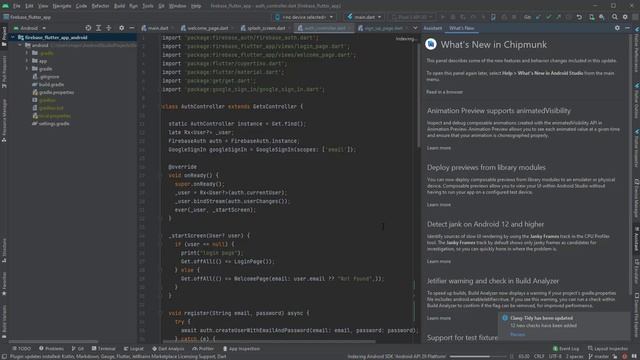The image size is (640, 360).
Task: Click Collapse All icon in Project panel
Action: coord(109,28)
